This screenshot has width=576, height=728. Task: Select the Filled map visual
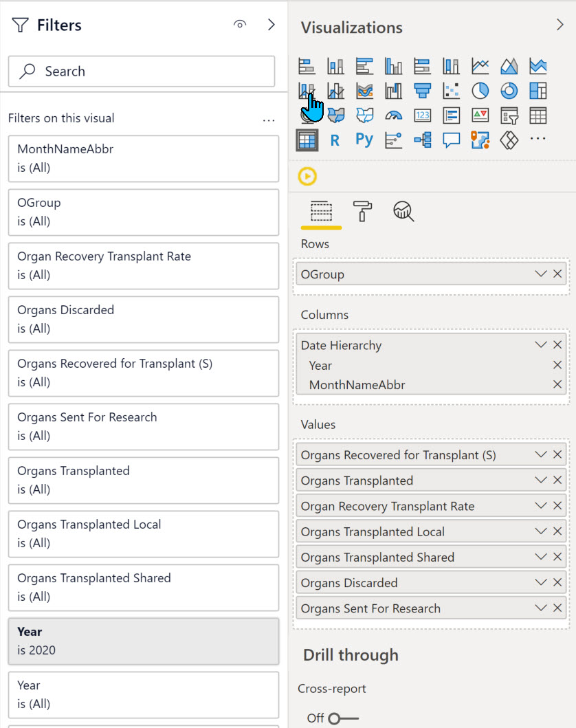click(x=335, y=115)
